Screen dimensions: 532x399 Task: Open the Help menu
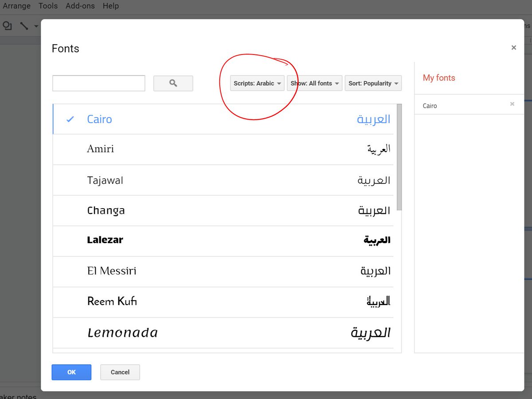(111, 6)
